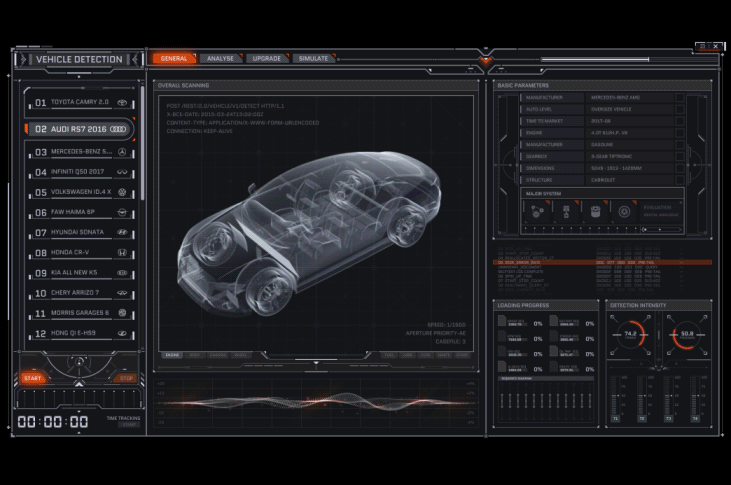Tick the checkbox on the Gearbox row
Viewport: 731px width, 485px height.
[x=680, y=156]
